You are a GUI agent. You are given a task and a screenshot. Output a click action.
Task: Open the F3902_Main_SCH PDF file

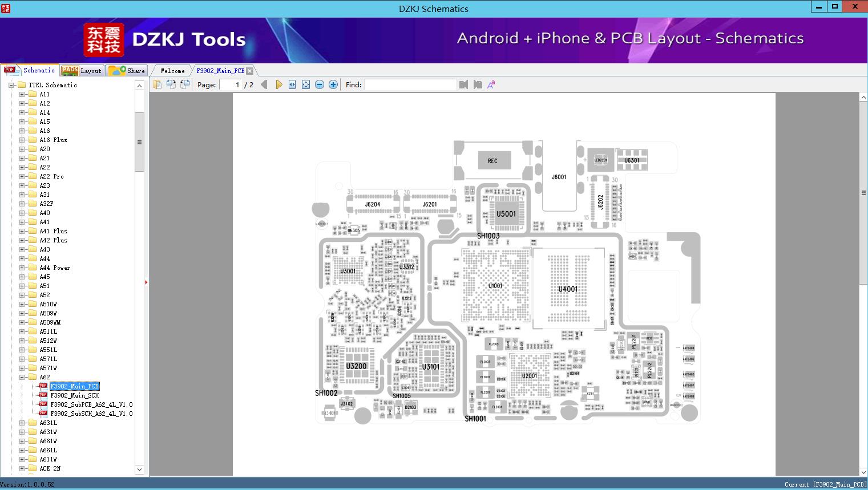[74, 395]
